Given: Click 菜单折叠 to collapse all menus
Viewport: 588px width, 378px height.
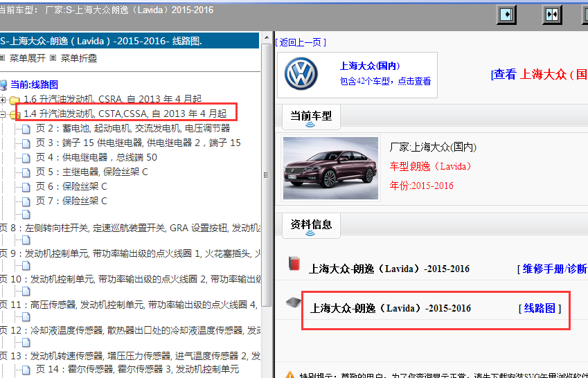Looking at the screenshot, I should coord(79,58).
